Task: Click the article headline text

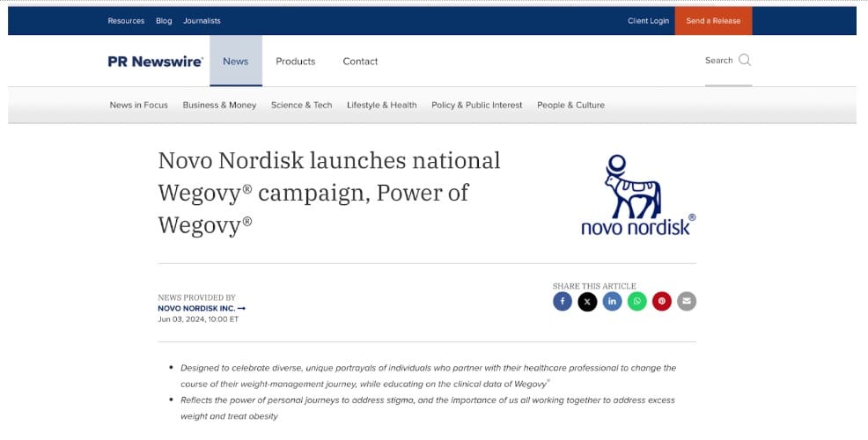Action: [x=329, y=193]
